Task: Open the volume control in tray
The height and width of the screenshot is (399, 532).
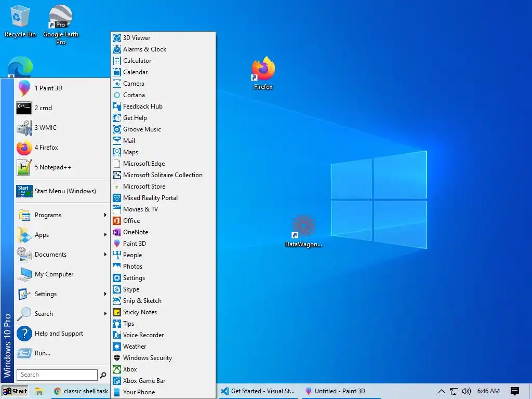Action: 467,391
